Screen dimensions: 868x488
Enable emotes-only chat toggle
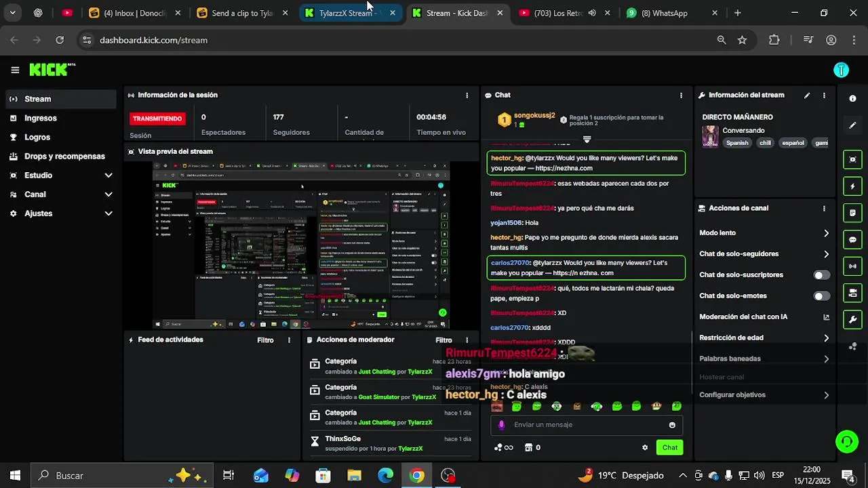pyautogui.click(x=821, y=296)
